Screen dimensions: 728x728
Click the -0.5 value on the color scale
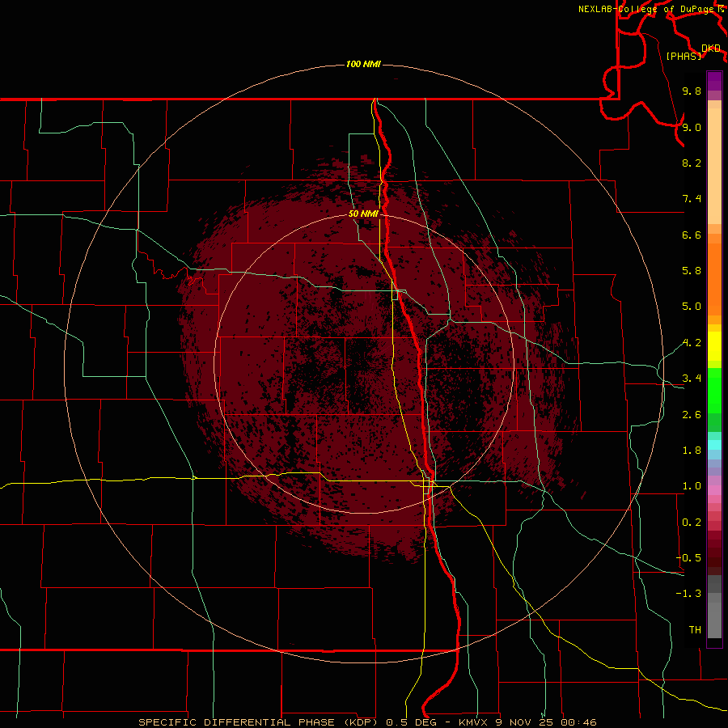click(x=688, y=558)
